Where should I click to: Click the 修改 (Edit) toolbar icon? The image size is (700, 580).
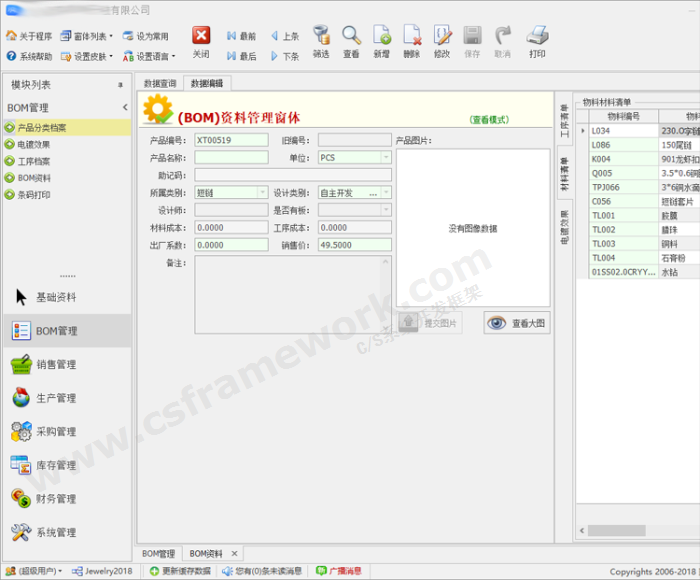coord(442,41)
